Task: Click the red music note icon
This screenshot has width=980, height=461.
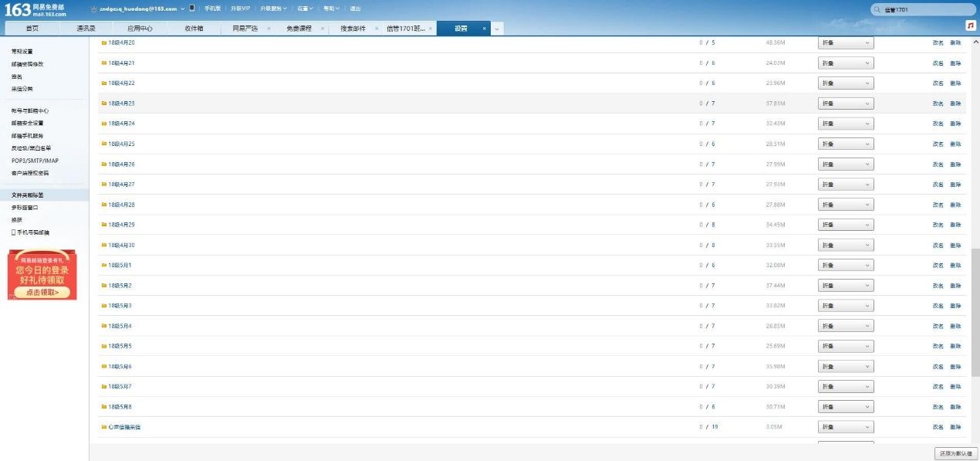Action: coord(971,25)
